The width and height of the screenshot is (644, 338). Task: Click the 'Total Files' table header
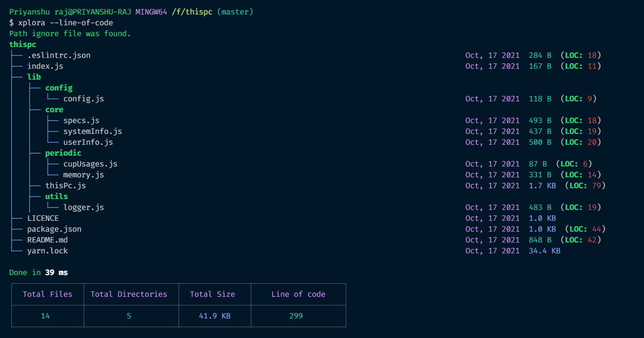click(47, 294)
